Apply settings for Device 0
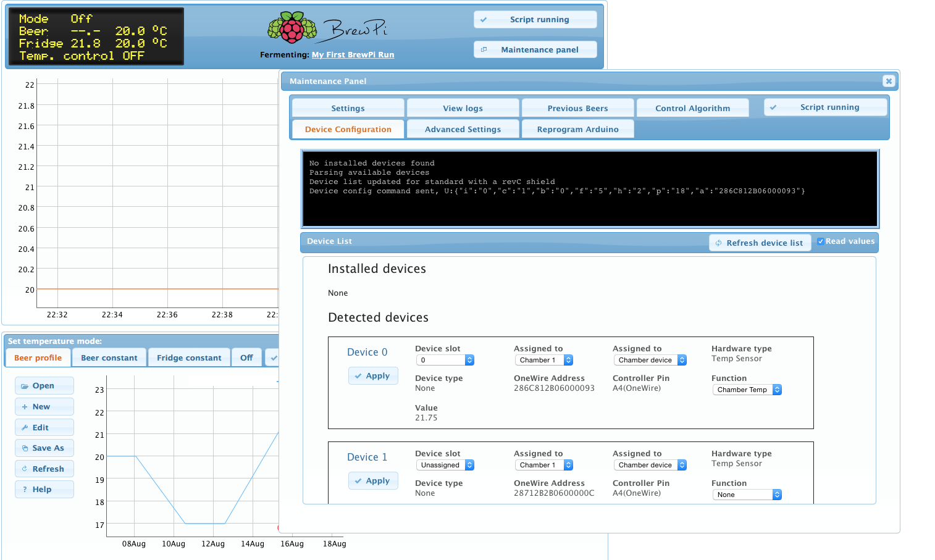Image resolution: width=935 pixels, height=560 pixels. pos(373,375)
